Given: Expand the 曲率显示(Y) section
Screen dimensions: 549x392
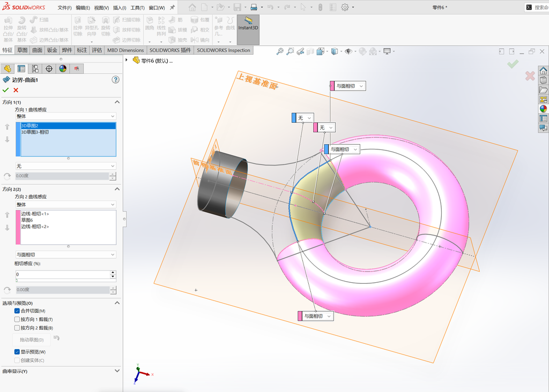Looking at the screenshot, I should point(117,371).
